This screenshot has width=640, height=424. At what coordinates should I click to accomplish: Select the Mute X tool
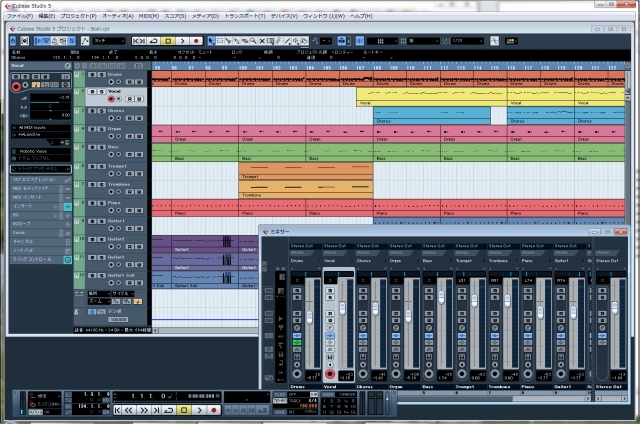click(262, 41)
